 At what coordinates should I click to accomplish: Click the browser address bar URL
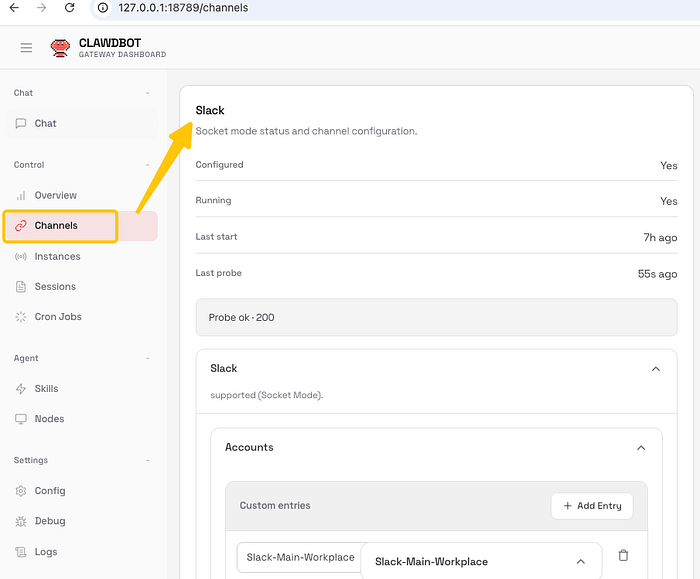click(183, 8)
